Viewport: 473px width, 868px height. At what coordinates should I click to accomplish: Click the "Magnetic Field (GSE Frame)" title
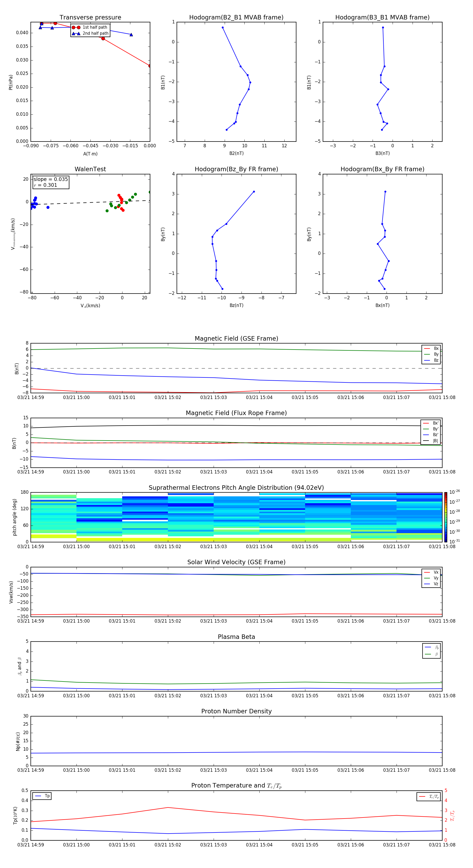(236, 339)
